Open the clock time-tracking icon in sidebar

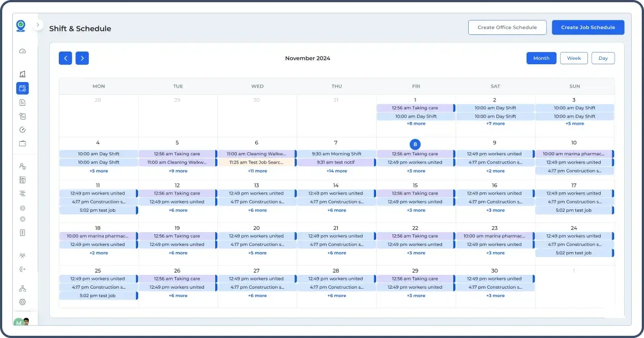(22, 129)
